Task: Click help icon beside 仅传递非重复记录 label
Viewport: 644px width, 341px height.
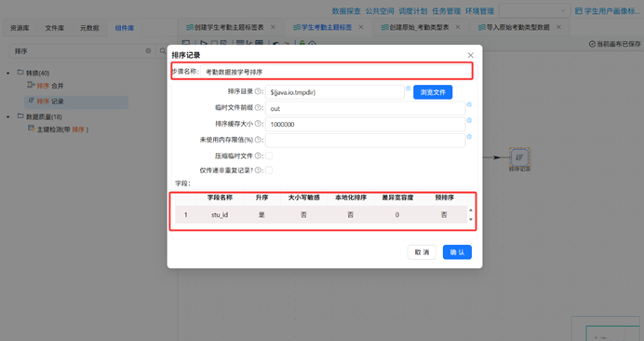Action: (x=258, y=170)
